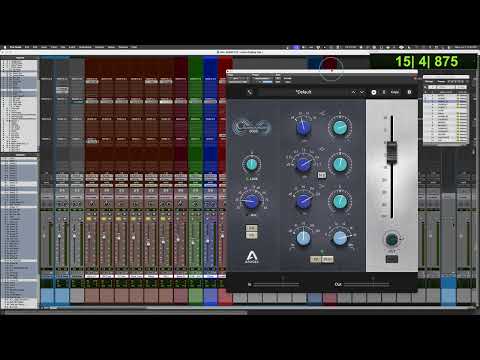
Task: Click the black button below the green knob
Action: pos(392,259)
